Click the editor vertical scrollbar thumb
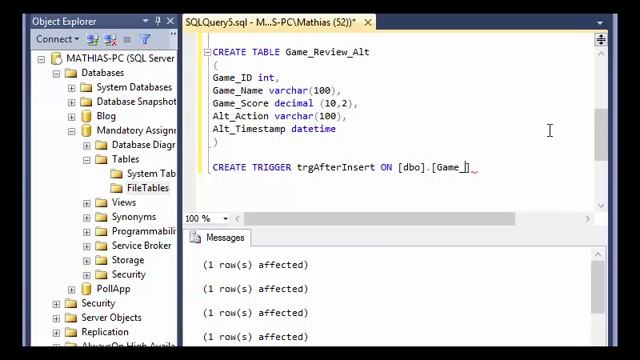The height and width of the screenshot is (360, 640). [x=600, y=135]
